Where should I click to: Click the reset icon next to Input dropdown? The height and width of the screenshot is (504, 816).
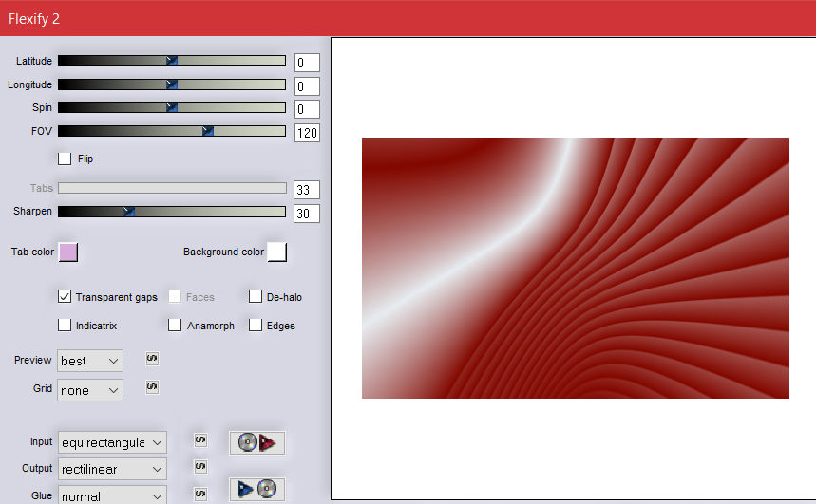click(200, 440)
